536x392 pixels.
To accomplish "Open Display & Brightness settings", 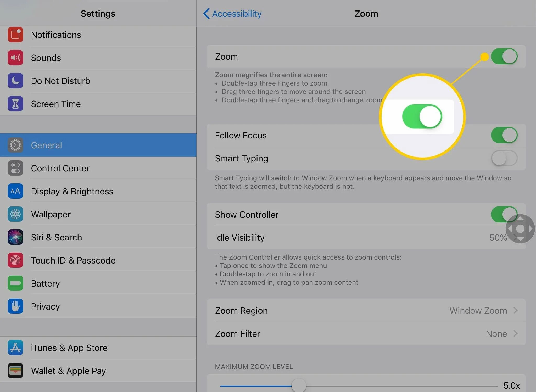I will 72,191.
